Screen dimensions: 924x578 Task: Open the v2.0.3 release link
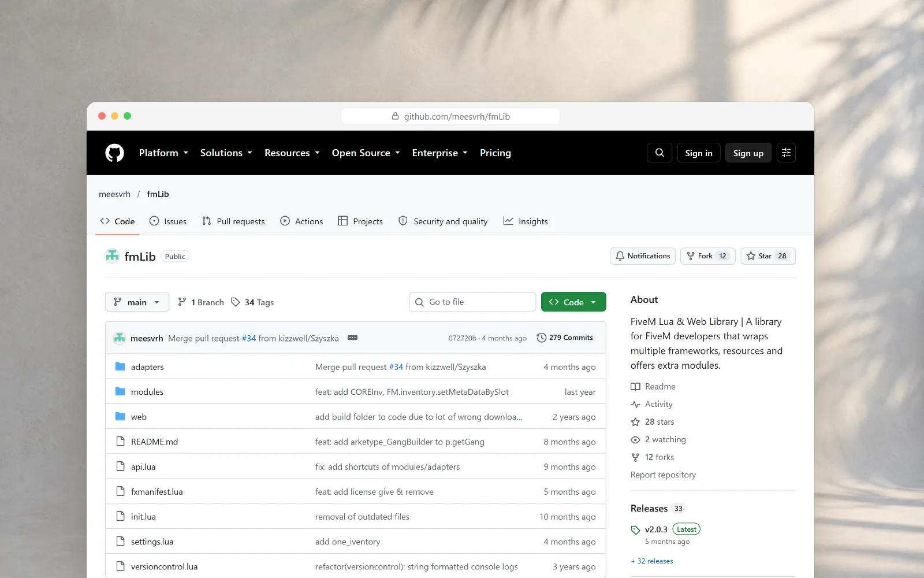point(656,529)
